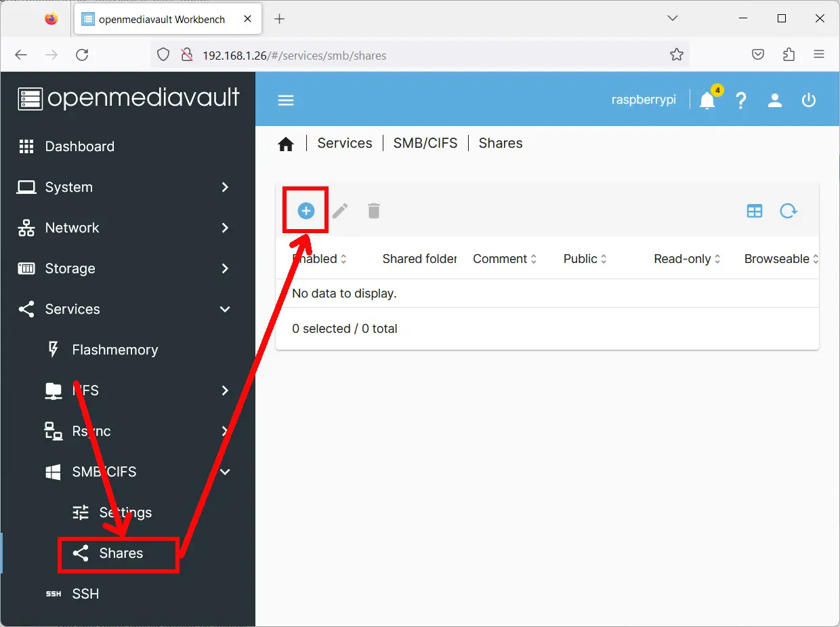Open the Flashmemory service page
Viewport: 840px width, 627px height.
[114, 350]
